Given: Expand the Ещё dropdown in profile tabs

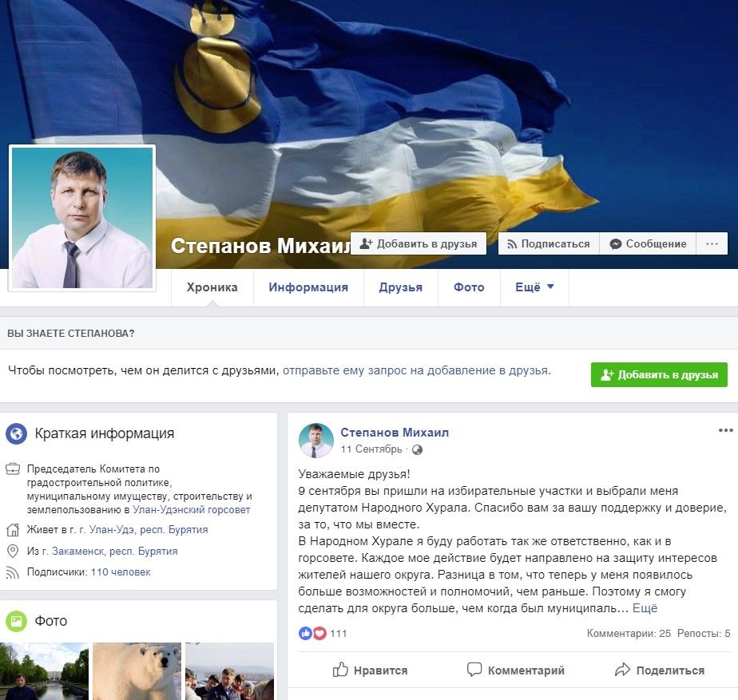Looking at the screenshot, I should (534, 287).
